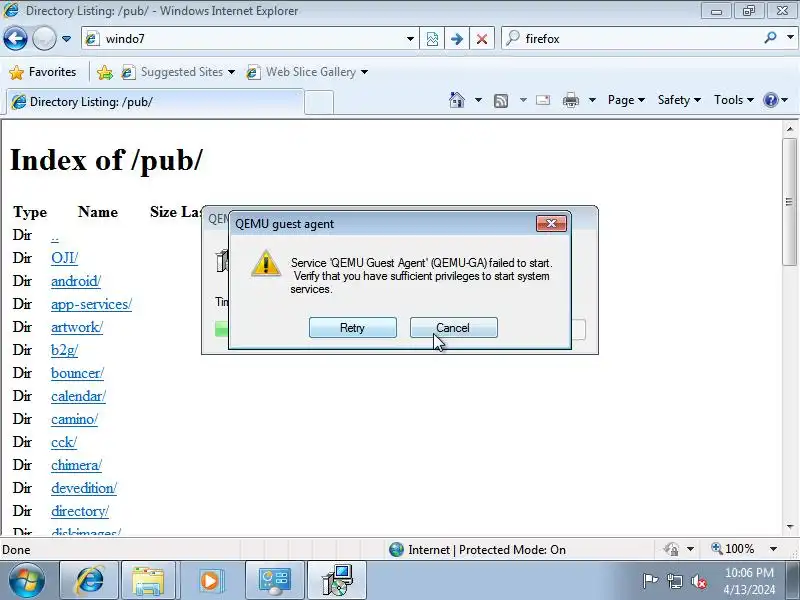Screen dimensions: 800x600
Task: Toggle the Compatibility View icon
Action: [432, 39]
